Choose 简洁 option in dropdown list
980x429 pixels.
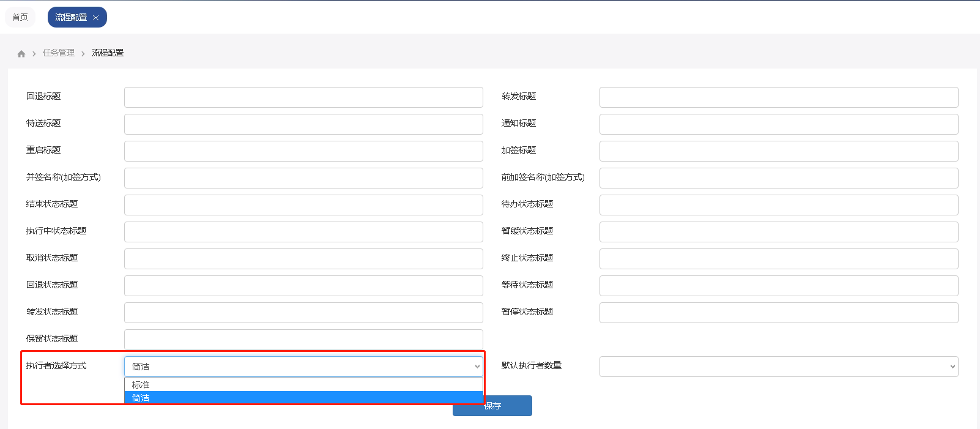(303, 398)
